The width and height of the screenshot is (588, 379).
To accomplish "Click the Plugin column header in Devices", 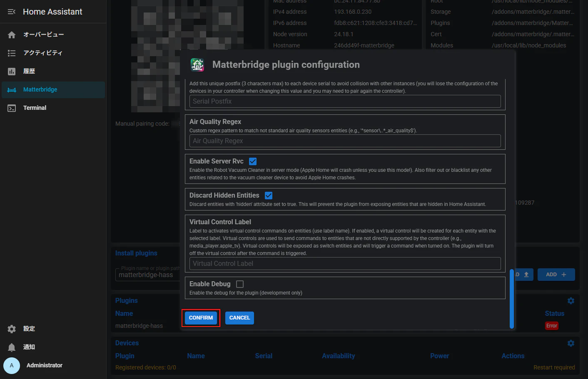I will point(125,356).
